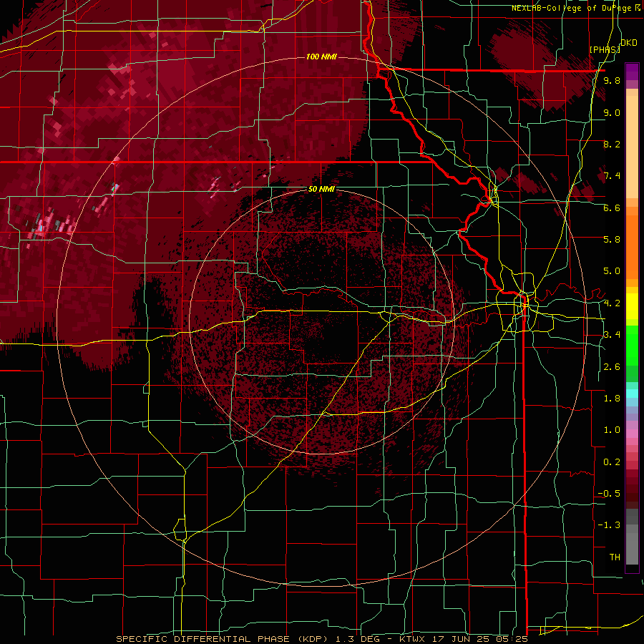
Task: Click the 1.8 value on color scale
Action: (612, 399)
